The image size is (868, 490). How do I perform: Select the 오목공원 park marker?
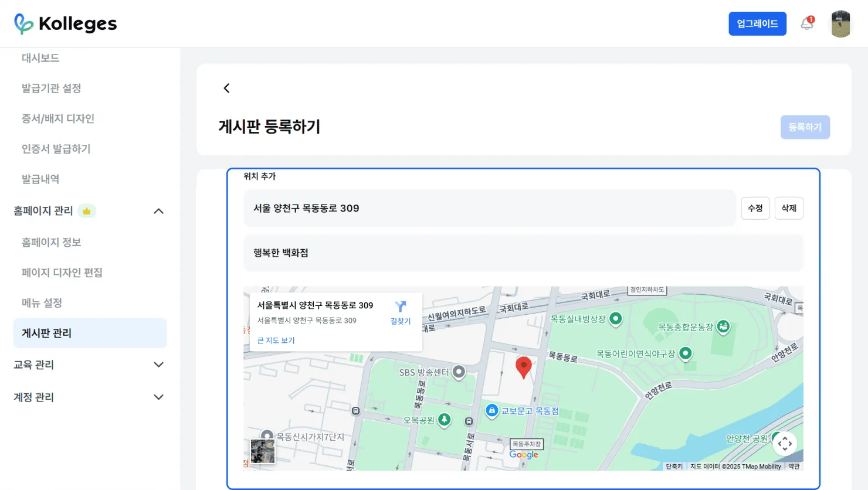tap(445, 420)
